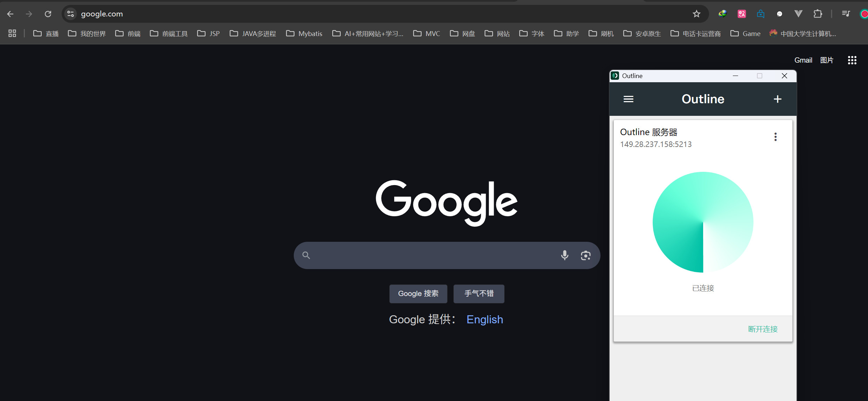868x401 pixels.
Task: Open the 前端工具 bookmark folder
Action: (x=169, y=34)
